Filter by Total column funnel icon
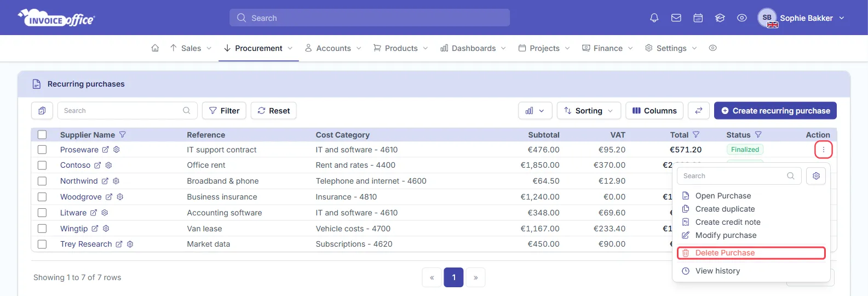Screen dimensions: 868x296 [696, 134]
